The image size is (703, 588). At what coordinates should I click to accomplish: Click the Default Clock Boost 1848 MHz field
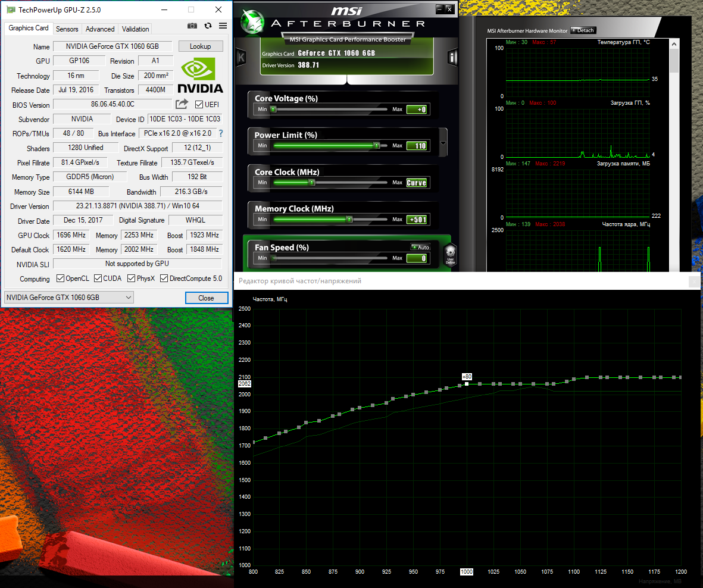[x=204, y=249]
